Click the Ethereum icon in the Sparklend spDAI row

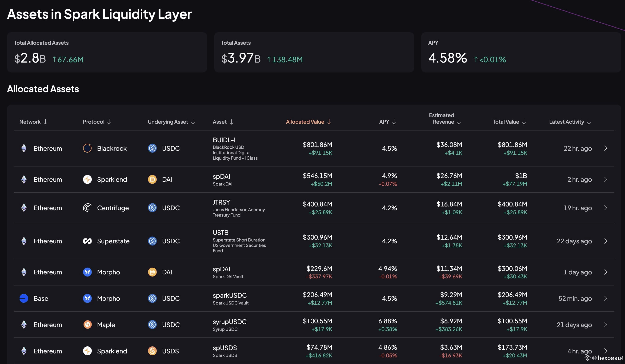pyautogui.click(x=24, y=179)
